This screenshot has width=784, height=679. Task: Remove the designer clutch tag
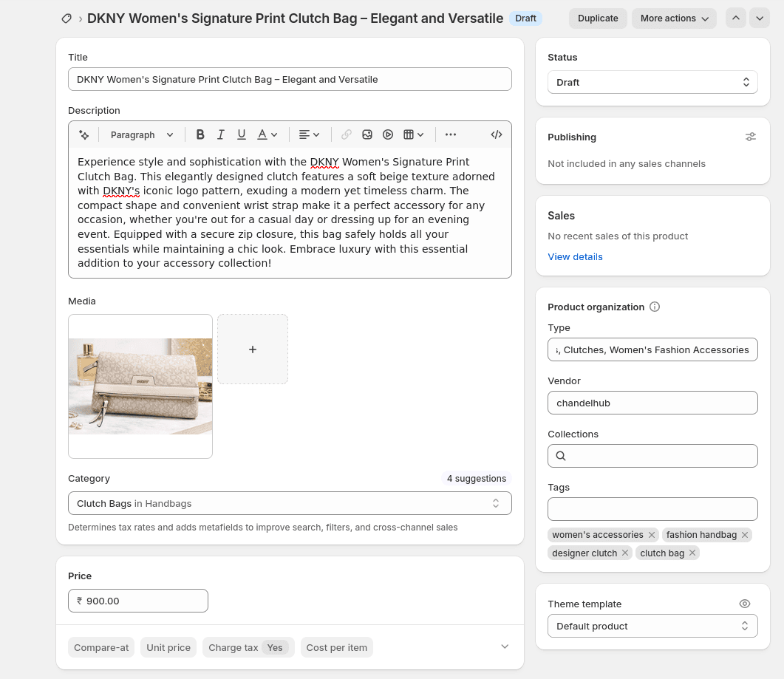[625, 553]
